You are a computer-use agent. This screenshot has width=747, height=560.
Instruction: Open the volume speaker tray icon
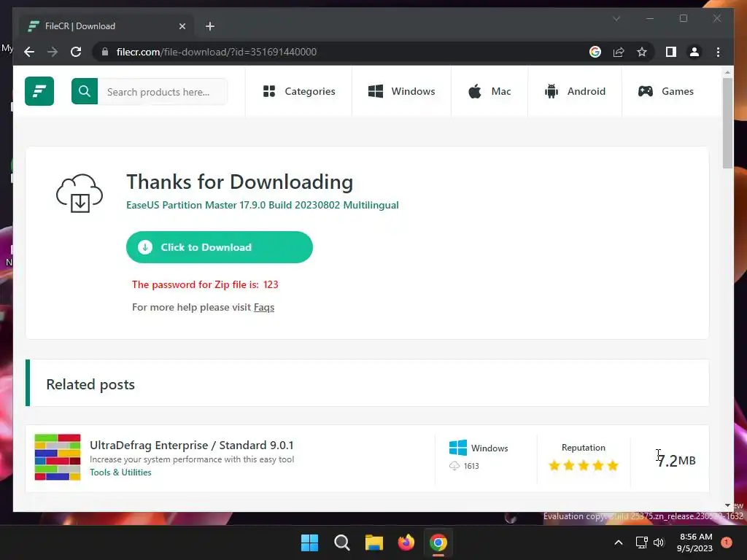click(x=659, y=542)
